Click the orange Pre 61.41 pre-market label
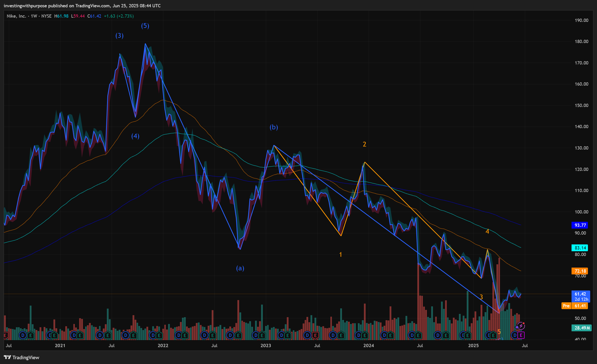The width and height of the screenshot is (597, 364). coord(575,306)
